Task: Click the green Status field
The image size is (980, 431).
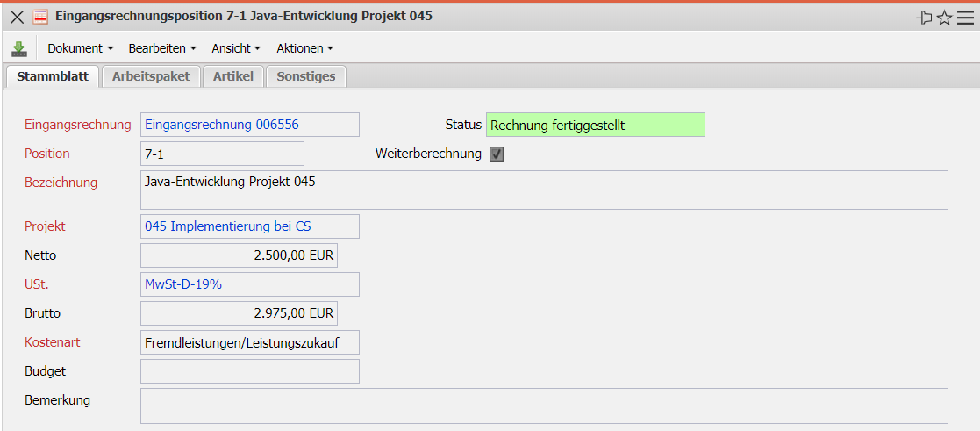Action: (595, 125)
